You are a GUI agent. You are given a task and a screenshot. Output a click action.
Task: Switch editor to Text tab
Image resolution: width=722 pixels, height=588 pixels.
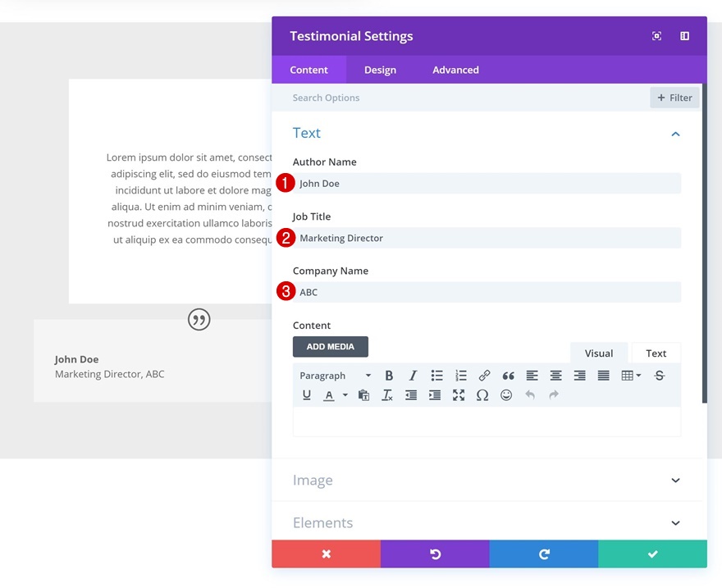pos(656,353)
